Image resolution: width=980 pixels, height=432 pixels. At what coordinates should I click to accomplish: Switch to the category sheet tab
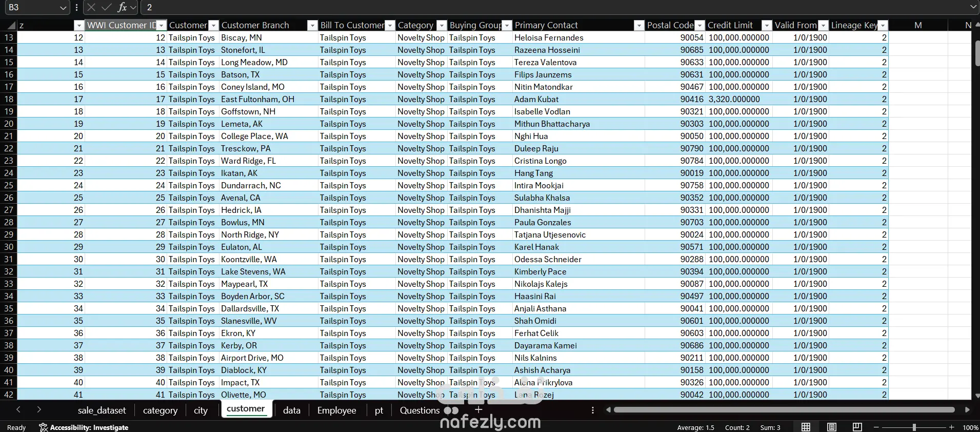(x=160, y=410)
